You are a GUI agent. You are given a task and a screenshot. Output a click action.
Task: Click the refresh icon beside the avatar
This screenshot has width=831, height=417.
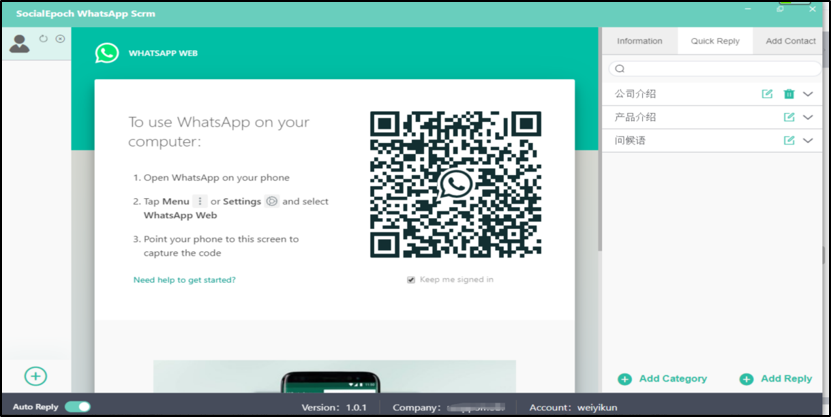[x=44, y=39]
